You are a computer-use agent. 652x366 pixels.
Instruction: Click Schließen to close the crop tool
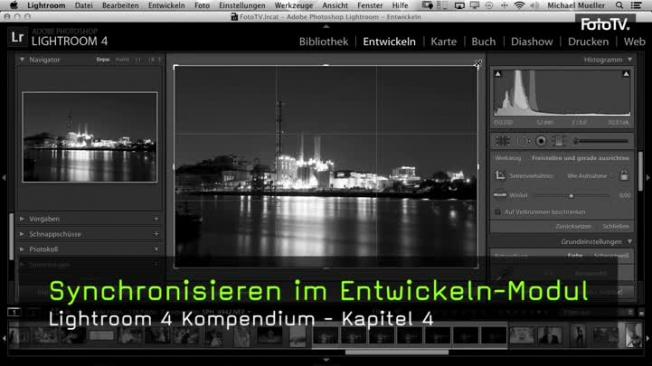click(x=615, y=227)
